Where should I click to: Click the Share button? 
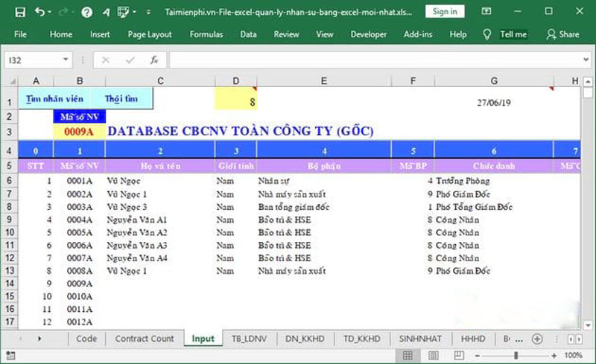(562, 34)
